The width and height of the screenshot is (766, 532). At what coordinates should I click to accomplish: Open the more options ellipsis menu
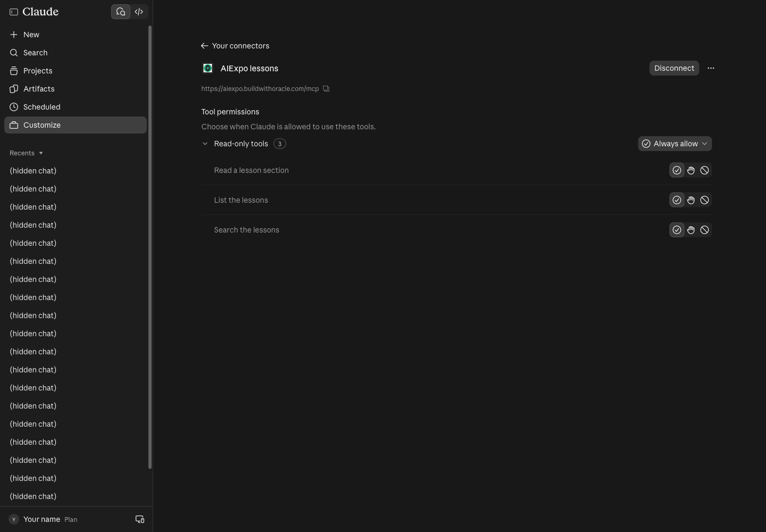click(711, 68)
